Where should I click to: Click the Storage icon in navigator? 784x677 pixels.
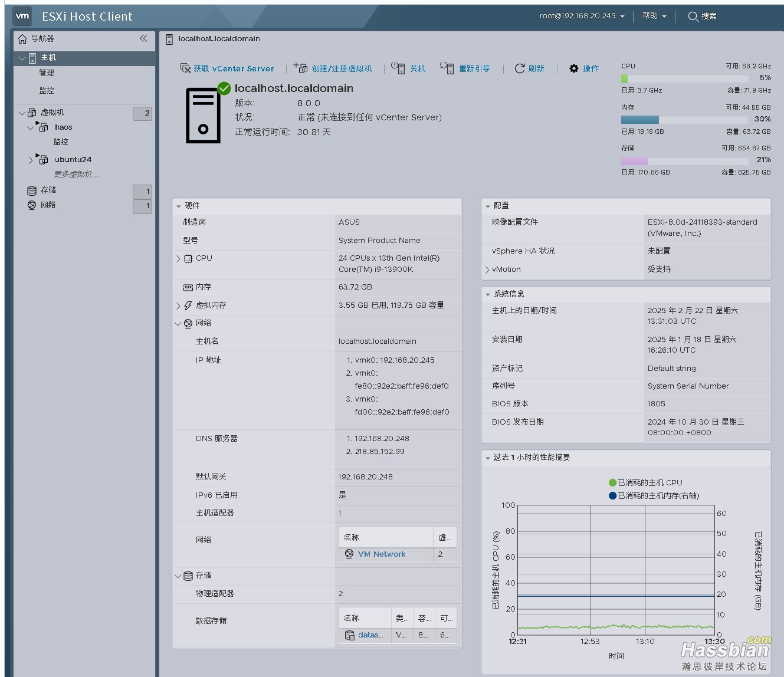[32, 190]
